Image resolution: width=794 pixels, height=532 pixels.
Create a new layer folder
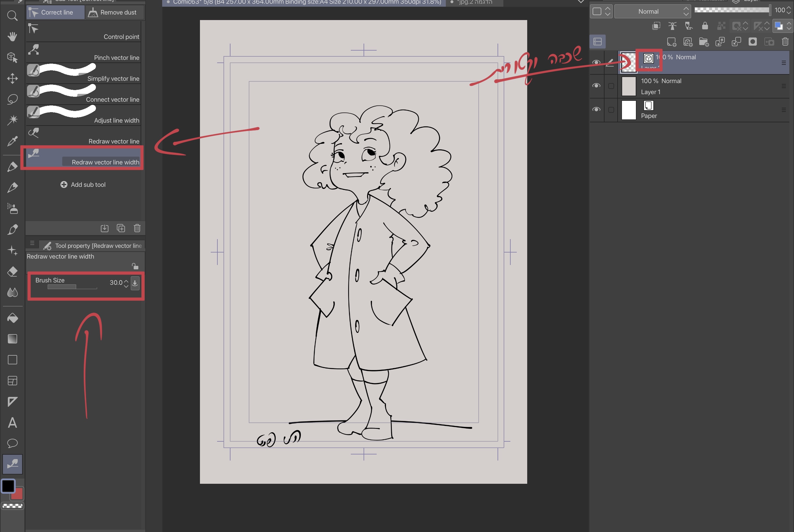pos(704,42)
